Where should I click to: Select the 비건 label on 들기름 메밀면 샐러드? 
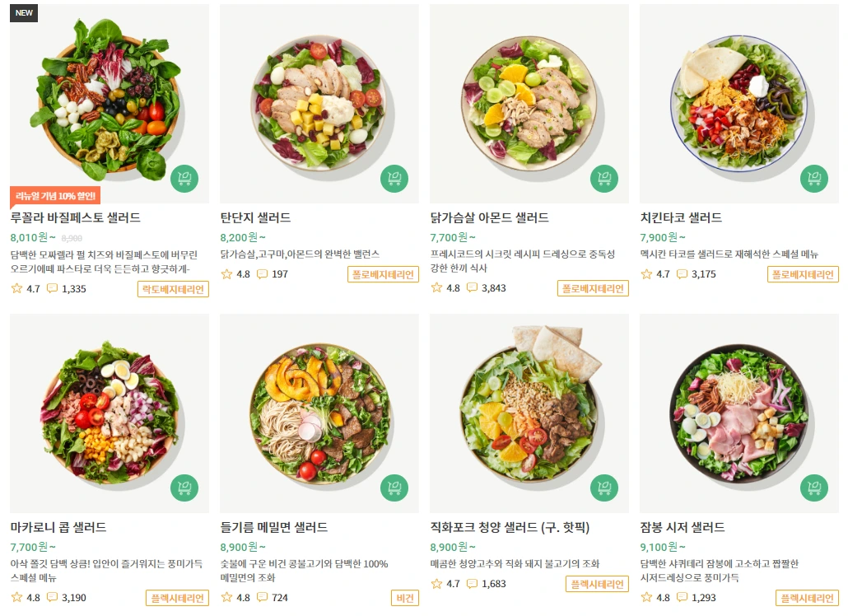pos(404,598)
